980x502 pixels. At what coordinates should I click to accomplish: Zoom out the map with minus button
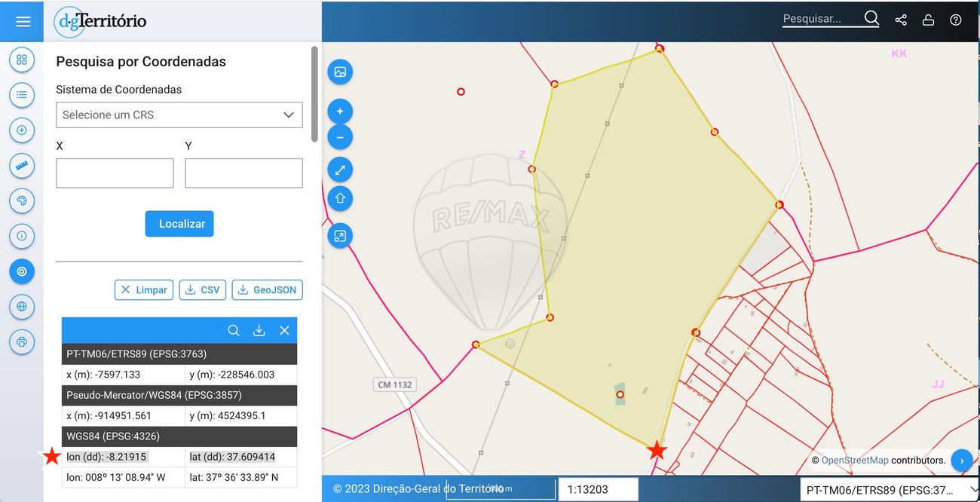click(x=340, y=138)
